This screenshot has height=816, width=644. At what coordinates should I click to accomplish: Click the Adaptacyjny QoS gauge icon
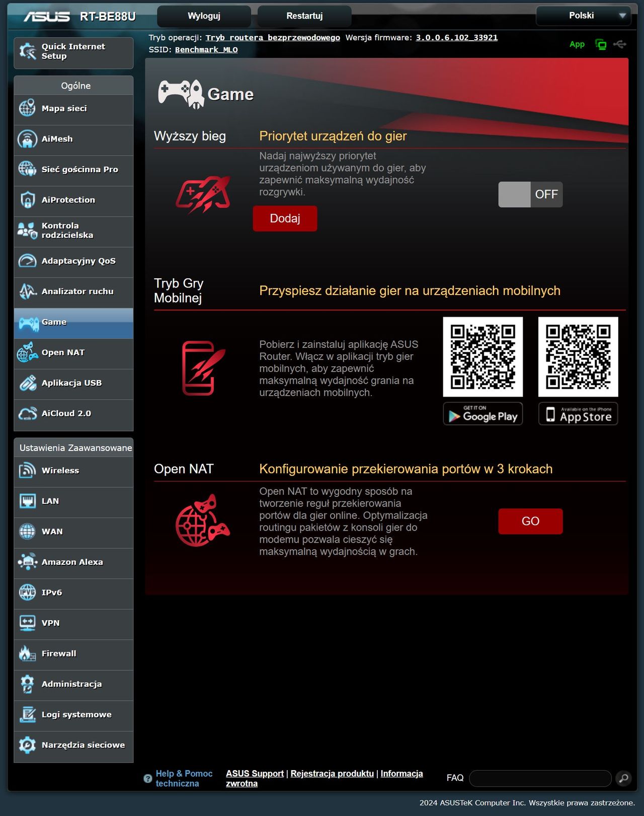tap(27, 261)
